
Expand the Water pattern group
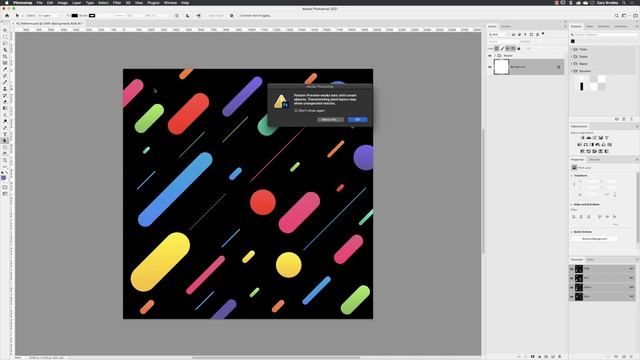(571, 64)
